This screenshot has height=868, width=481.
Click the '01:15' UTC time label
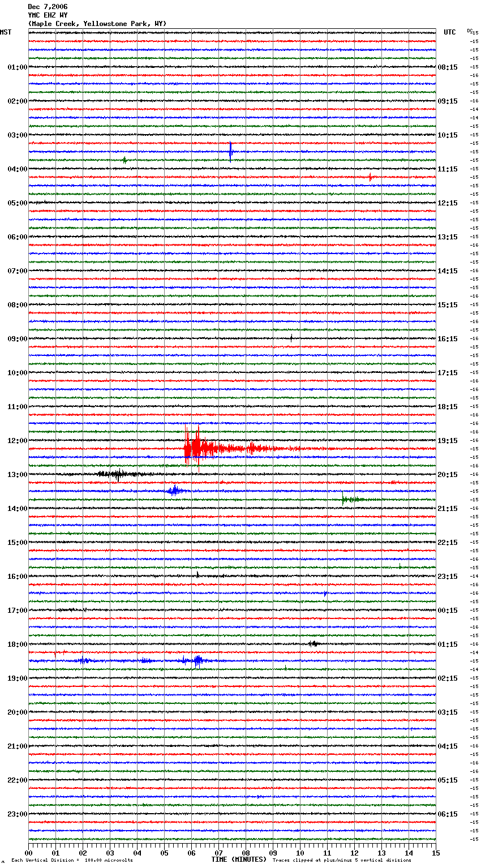point(448,644)
